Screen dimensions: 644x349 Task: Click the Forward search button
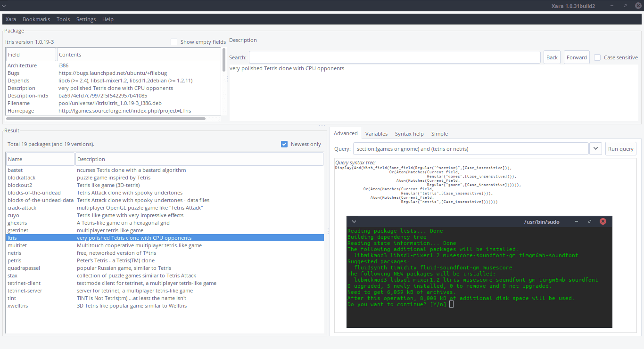point(577,57)
